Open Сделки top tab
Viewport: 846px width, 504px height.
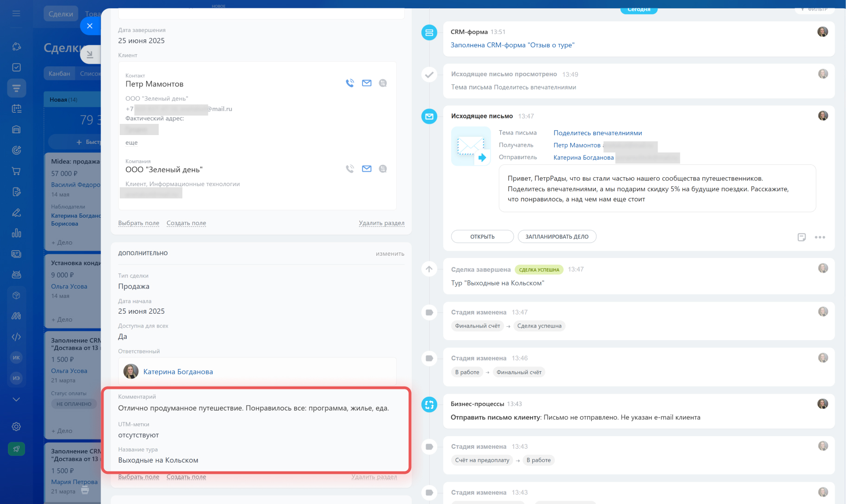pyautogui.click(x=61, y=14)
